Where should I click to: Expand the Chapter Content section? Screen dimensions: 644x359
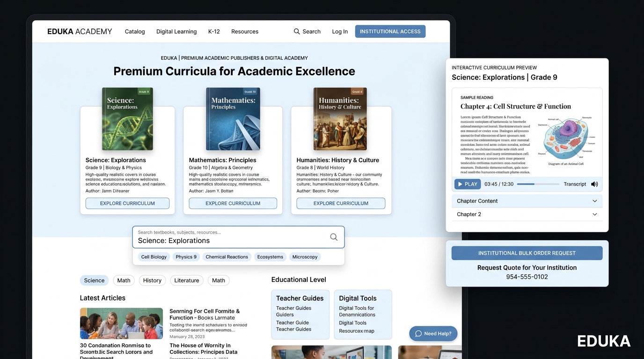pos(527,201)
